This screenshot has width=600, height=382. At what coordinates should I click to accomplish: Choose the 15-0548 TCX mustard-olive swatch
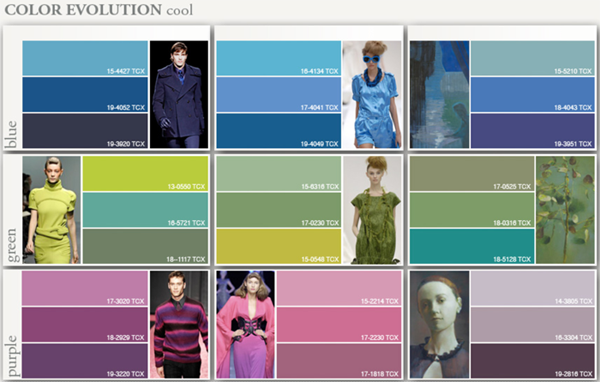click(x=279, y=246)
